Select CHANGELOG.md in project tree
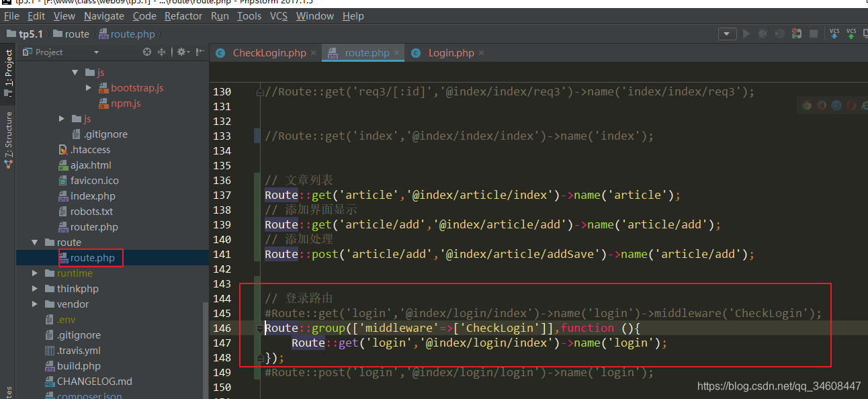Screen dimensions: 868x399 [x=94, y=382]
